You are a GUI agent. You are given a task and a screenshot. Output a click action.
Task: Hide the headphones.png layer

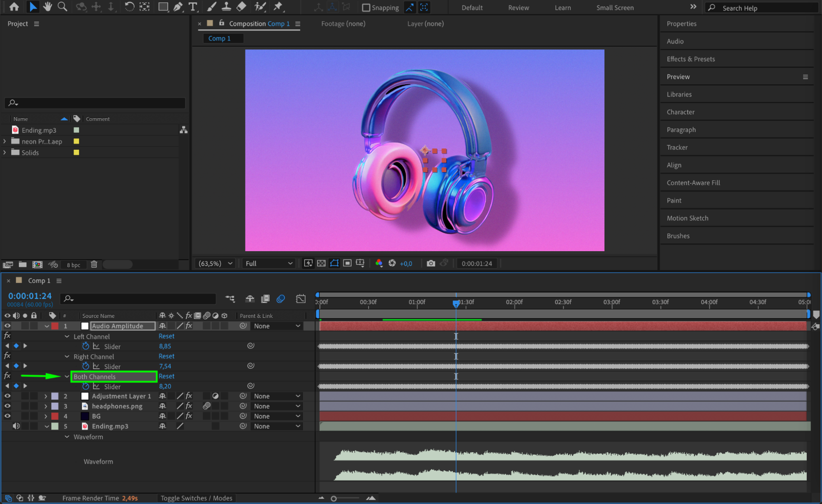coord(7,406)
